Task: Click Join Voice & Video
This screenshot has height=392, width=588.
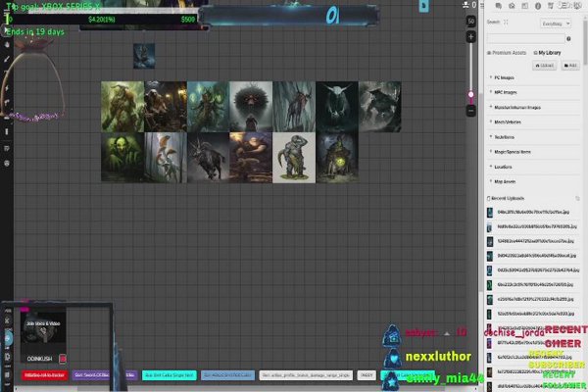Action: pyautogui.click(x=43, y=323)
